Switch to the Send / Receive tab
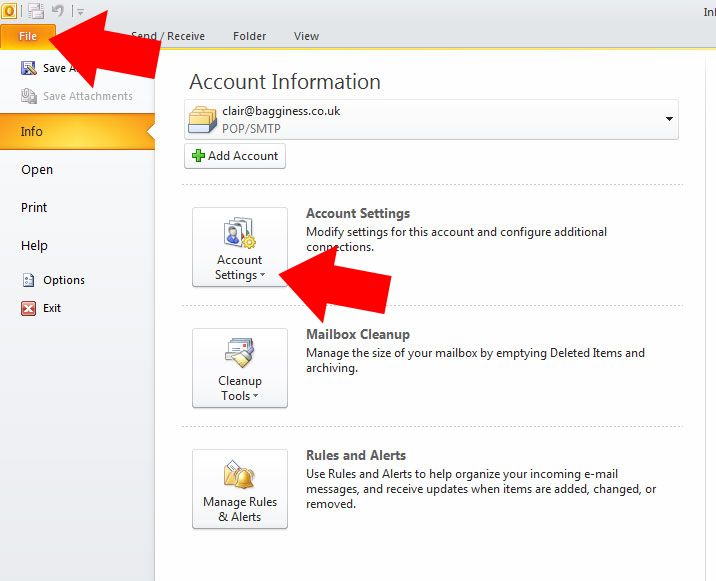This screenshot has height=581, width=716. coord(170,36)
